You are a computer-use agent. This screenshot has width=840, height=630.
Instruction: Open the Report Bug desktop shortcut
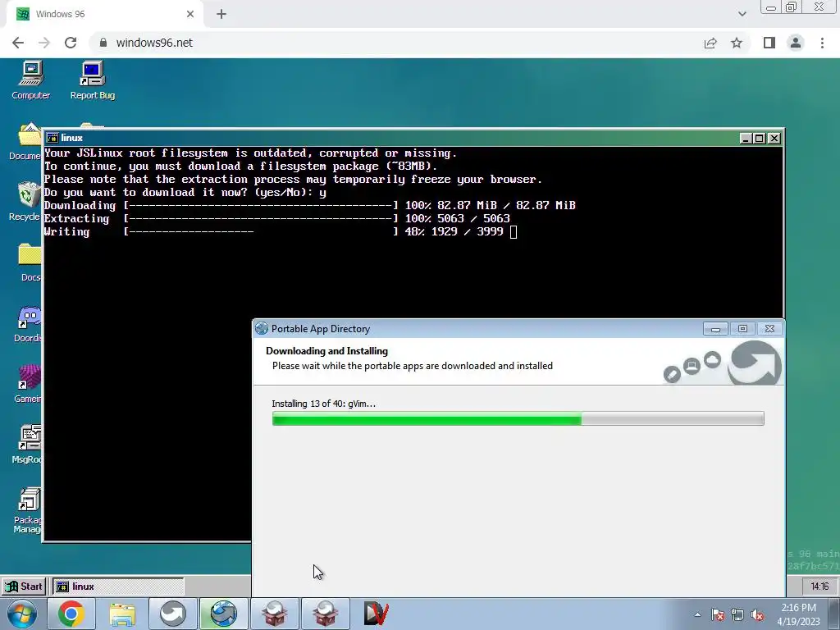92,80
